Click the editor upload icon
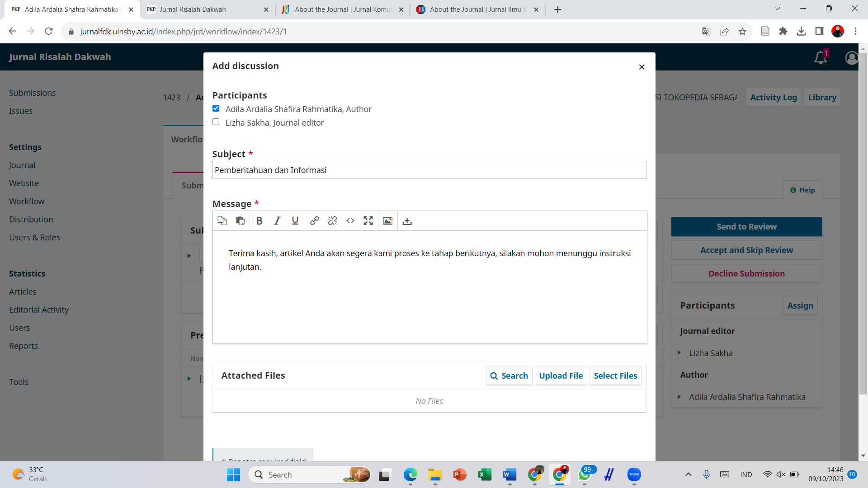 407,221
